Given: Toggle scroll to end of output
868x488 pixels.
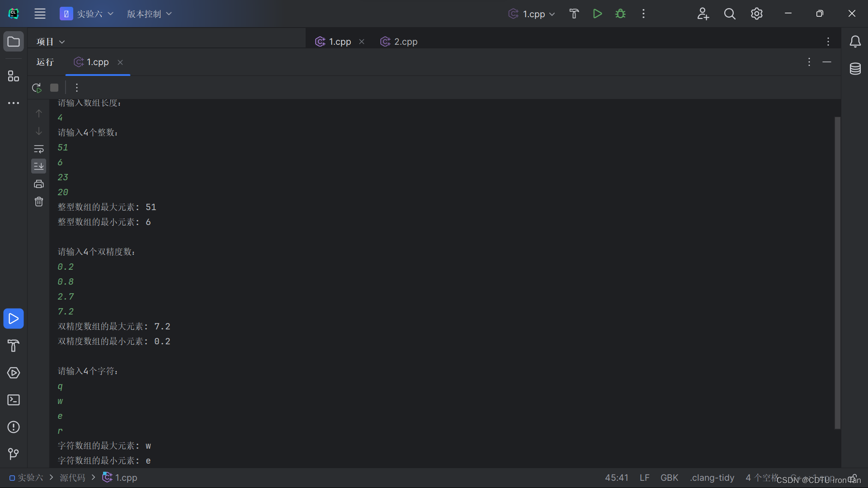Looking at the screenshot, I should pyautogui.click(x=39, y=166).
